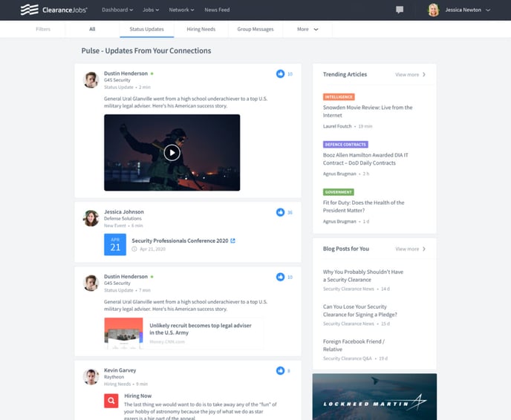Open the Filters tab

point(43,29)
